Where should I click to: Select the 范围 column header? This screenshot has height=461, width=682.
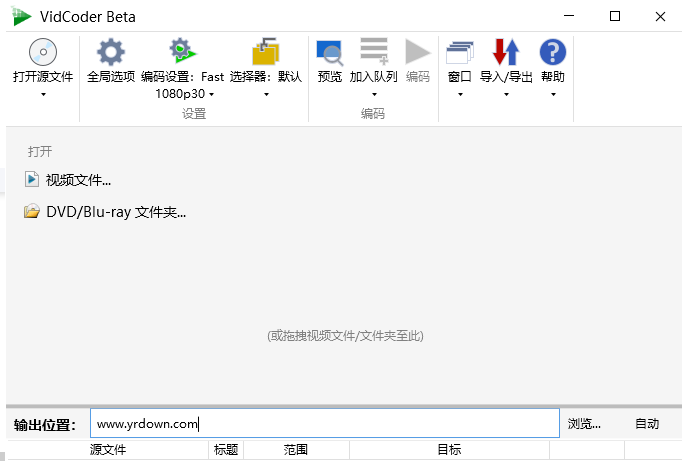tap(296, 449)
